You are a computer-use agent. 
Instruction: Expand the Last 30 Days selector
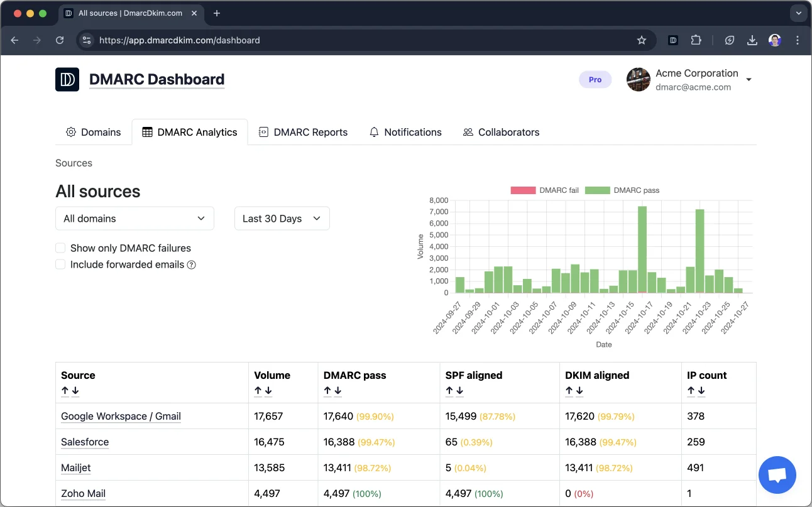[282, 219]
